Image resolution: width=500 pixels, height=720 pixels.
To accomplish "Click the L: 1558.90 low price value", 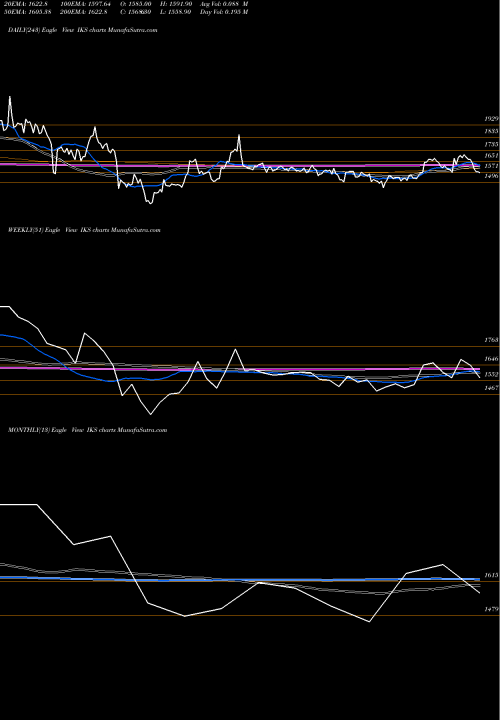I will (x=177, y=12).
